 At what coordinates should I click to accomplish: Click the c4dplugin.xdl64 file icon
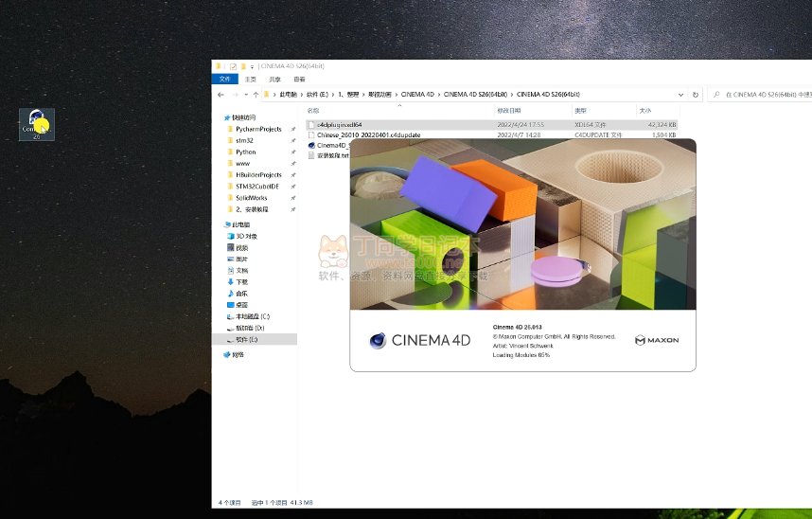pos(311,124)
